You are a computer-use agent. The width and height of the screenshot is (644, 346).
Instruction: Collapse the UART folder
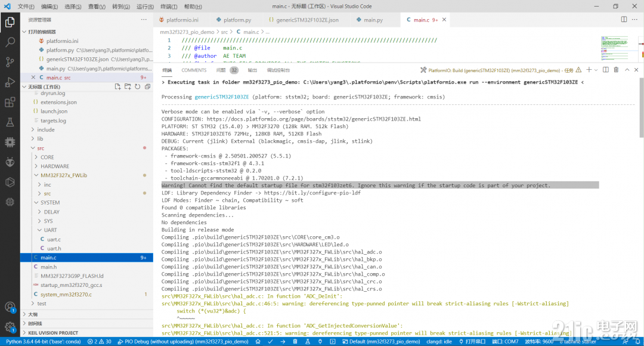(x=39, y=230)
